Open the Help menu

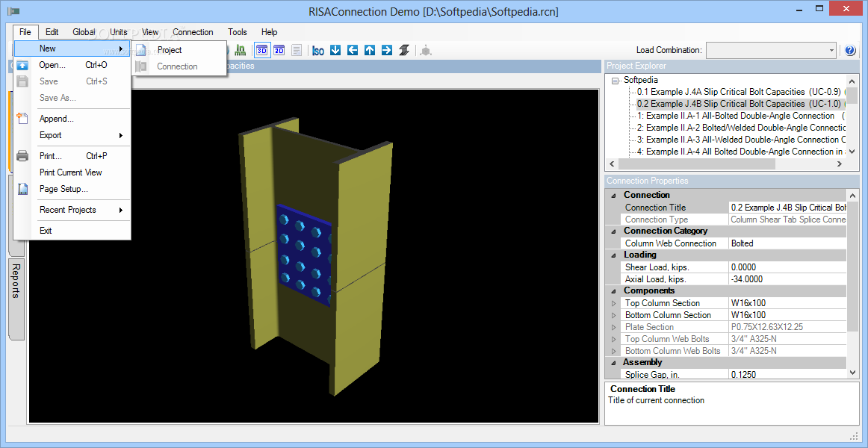click(269, 32)
